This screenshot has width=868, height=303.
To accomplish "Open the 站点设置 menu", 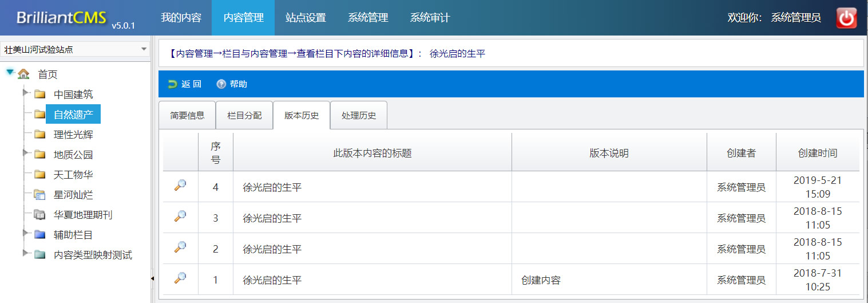I will (x=306, y=18).
